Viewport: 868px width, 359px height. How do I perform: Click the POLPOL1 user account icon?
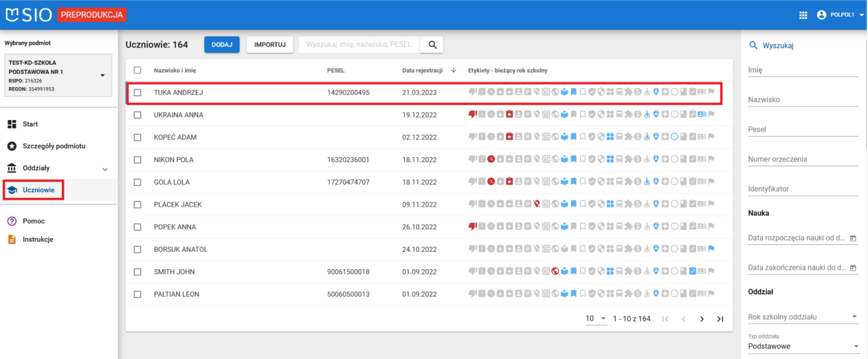(x=821, y=15)
